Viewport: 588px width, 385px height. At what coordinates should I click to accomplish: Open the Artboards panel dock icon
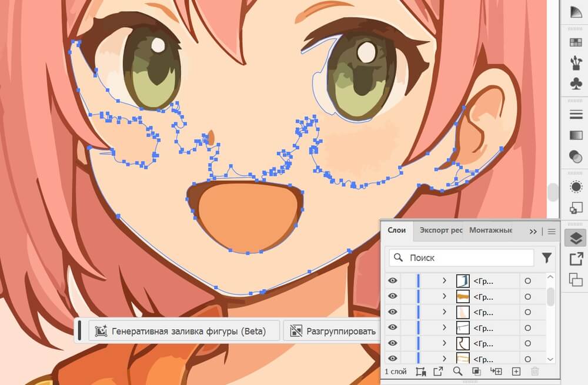[576, 280]
